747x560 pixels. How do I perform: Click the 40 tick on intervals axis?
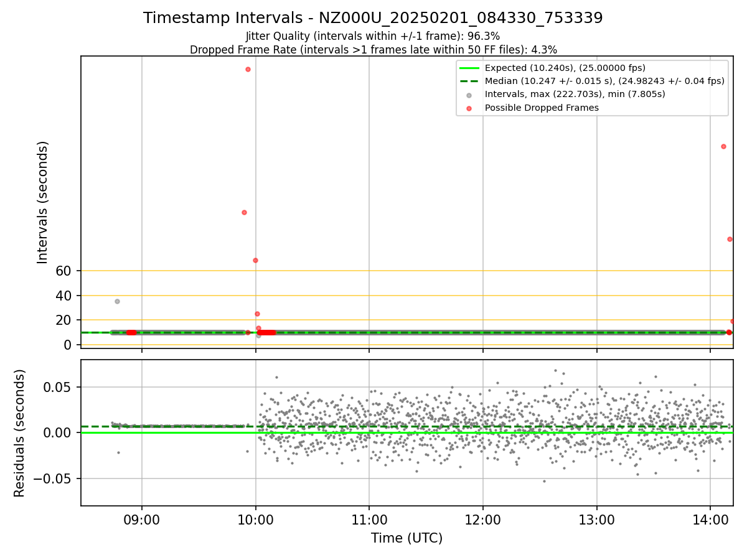pyautogui.click(x=64, y=296)
